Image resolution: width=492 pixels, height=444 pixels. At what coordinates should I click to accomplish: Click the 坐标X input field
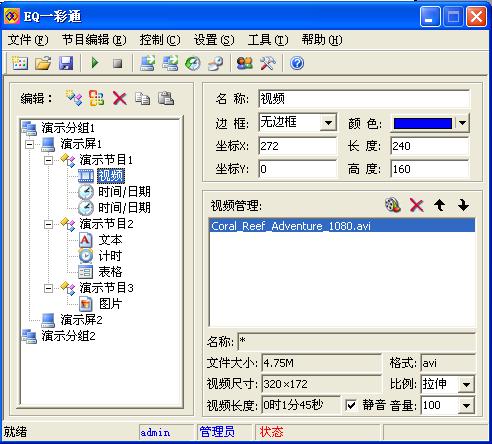coord(298,146)
